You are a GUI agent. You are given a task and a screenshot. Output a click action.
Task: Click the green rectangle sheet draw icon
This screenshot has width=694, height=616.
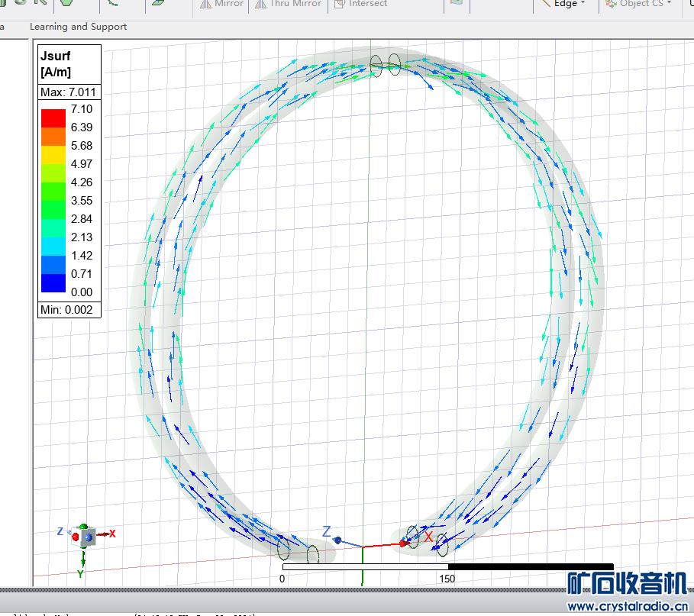click(159, 3)
